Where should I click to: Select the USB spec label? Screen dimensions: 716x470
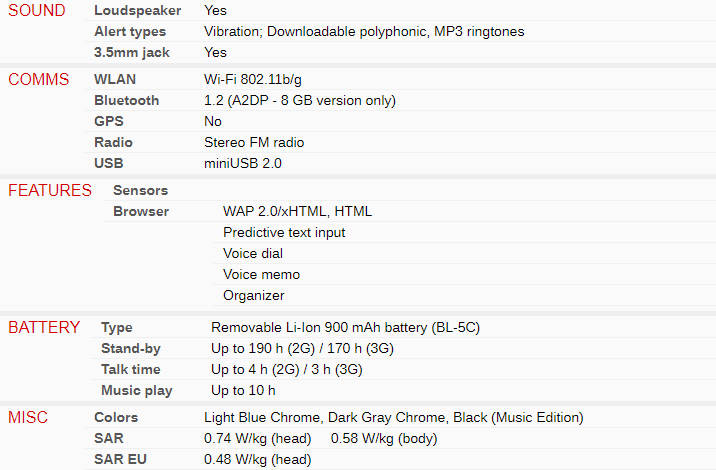tap(109, 164)
